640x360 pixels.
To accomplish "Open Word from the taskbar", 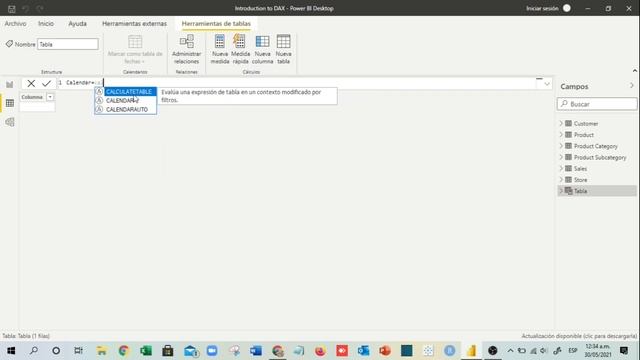I will point(256,351).
